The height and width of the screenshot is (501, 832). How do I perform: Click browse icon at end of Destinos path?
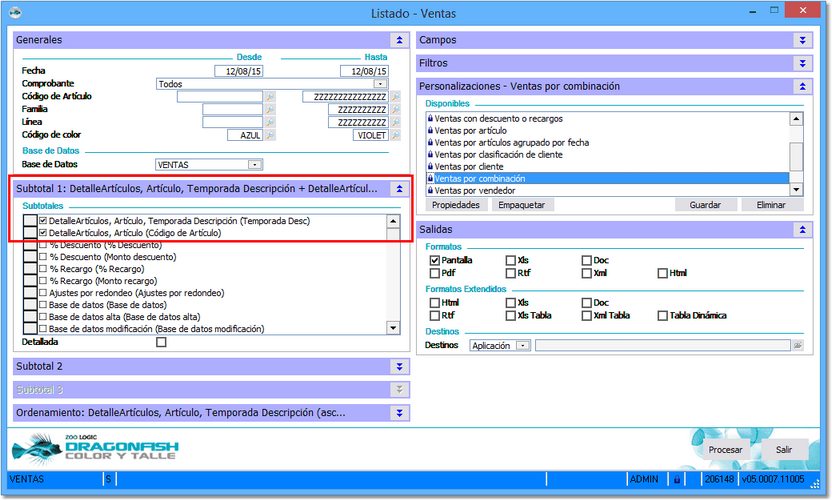[798, 345]
